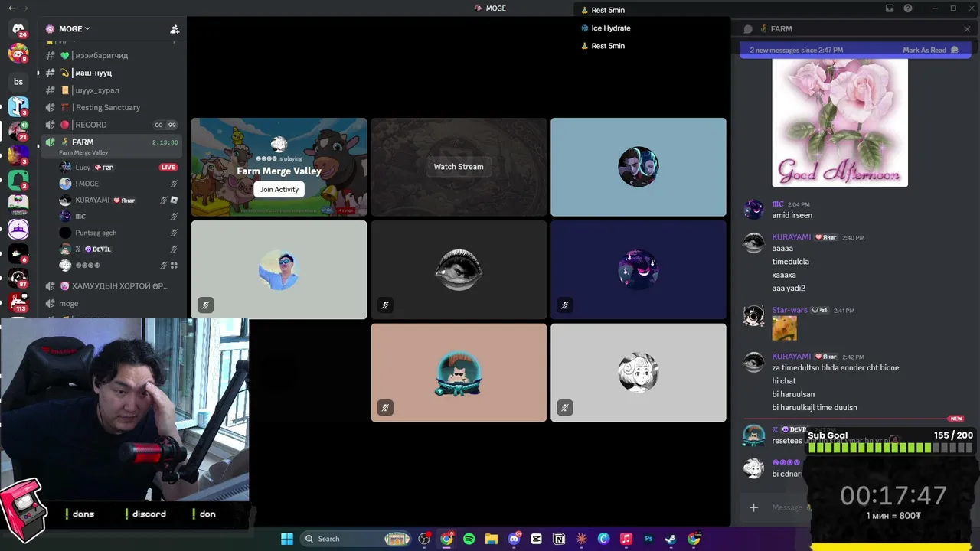This screenshot has height=551, width=980.
Task: Open Discord direct messages home icon
Action: [18, 30]
